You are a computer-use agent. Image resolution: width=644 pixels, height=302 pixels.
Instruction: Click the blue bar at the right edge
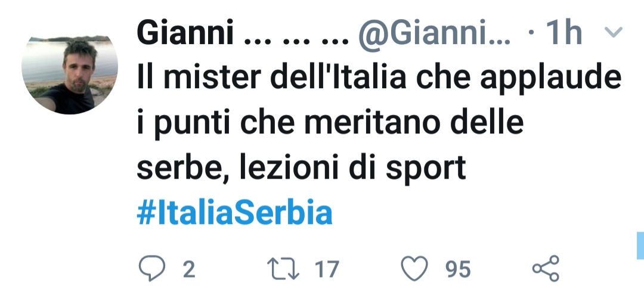coord(639,245)
